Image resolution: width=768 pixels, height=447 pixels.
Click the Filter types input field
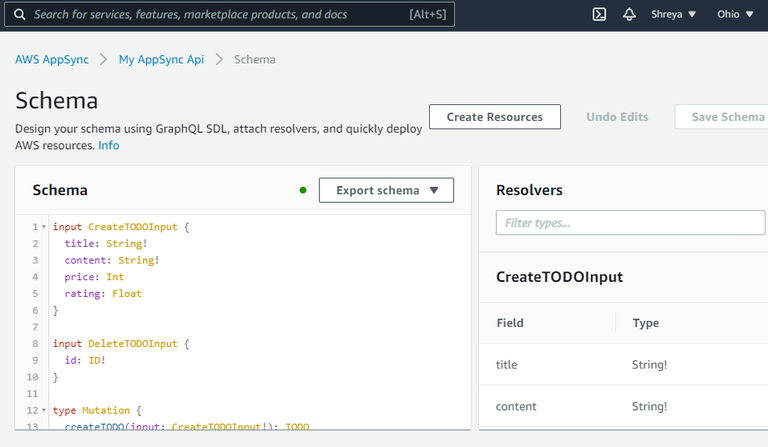click(x=630, y=223)
